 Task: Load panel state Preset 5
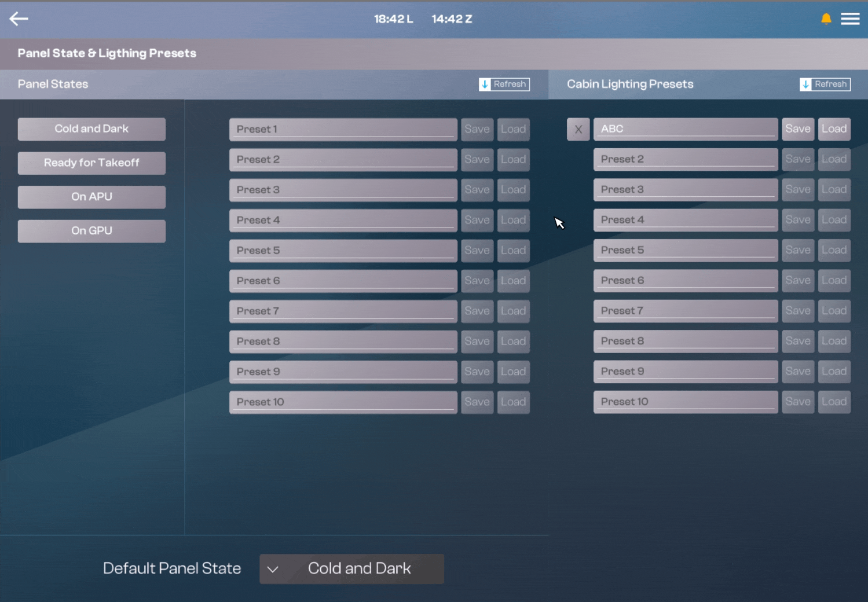tap(514, 251)
